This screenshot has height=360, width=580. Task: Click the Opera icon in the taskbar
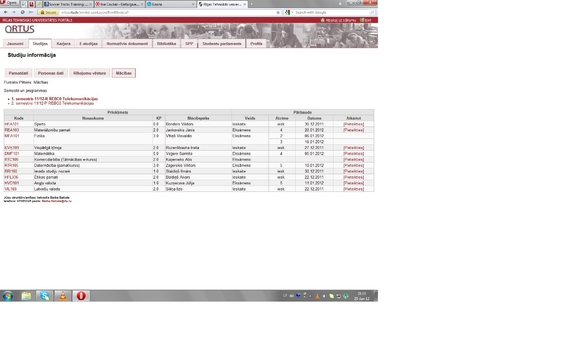81,296
